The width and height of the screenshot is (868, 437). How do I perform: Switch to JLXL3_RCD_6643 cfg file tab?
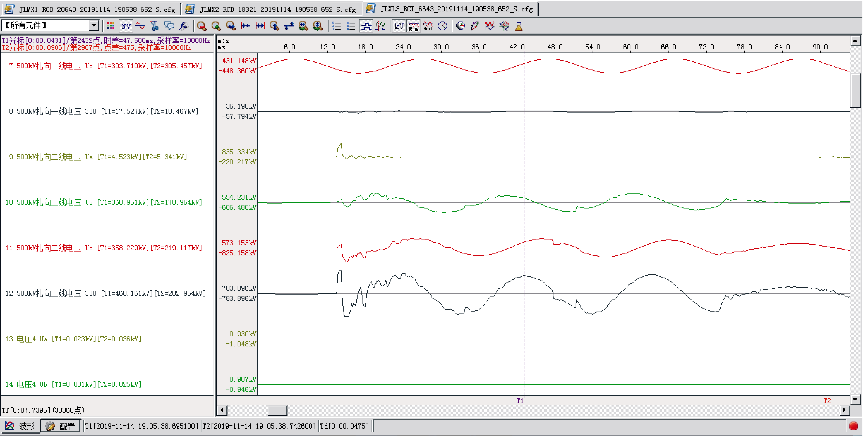(451, 9)
